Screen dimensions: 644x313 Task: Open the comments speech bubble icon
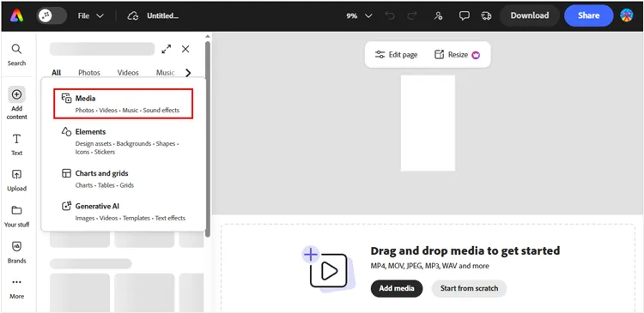464,15
